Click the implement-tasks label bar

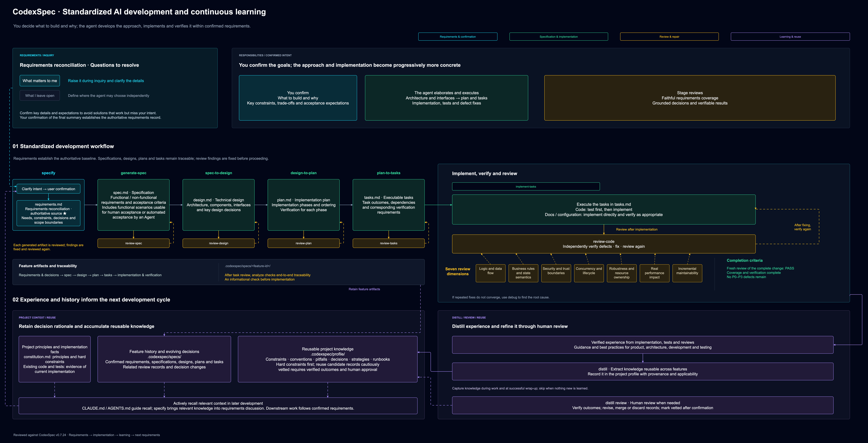coord(526,186)
